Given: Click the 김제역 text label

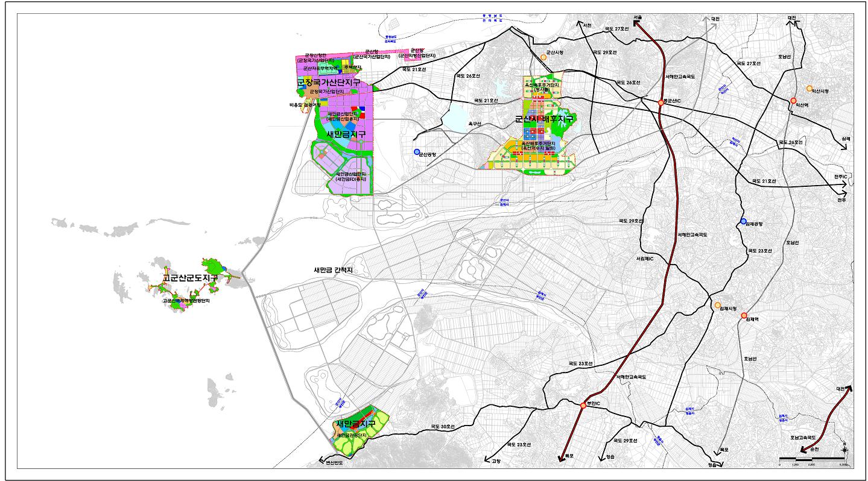Looking at the screenshot, I should [x=752, y=320].
